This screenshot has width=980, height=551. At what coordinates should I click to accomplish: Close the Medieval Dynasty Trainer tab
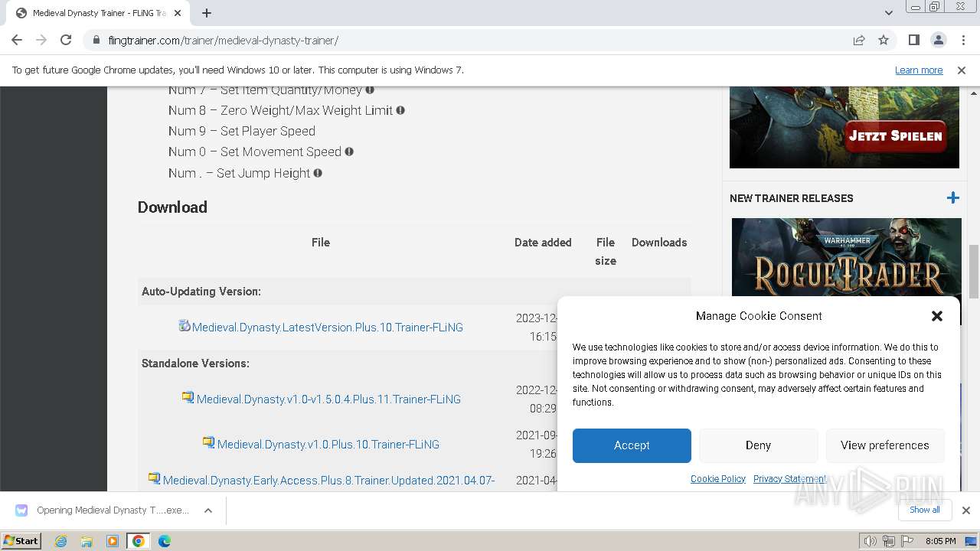[178, 13]
